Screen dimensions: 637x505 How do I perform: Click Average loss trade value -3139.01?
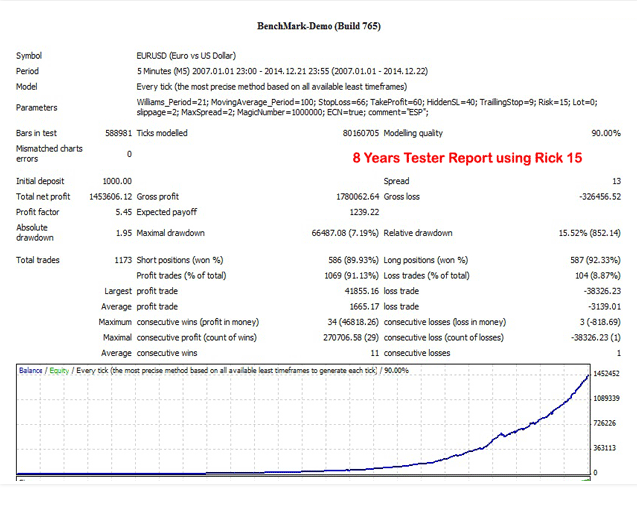[x=604, y=307]
